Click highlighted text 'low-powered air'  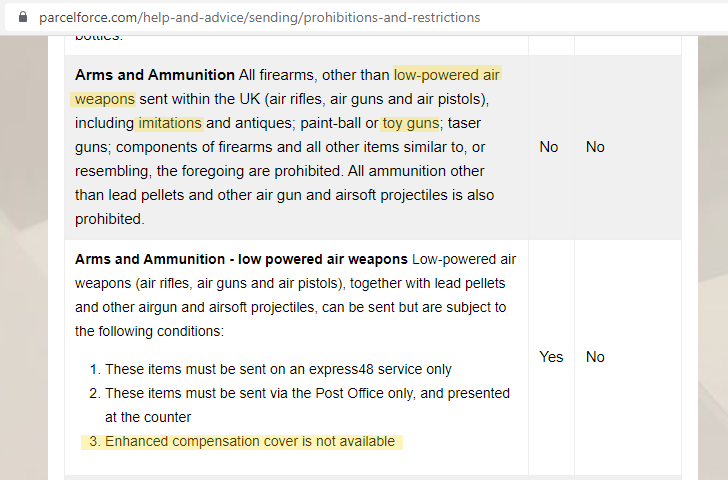447,75
